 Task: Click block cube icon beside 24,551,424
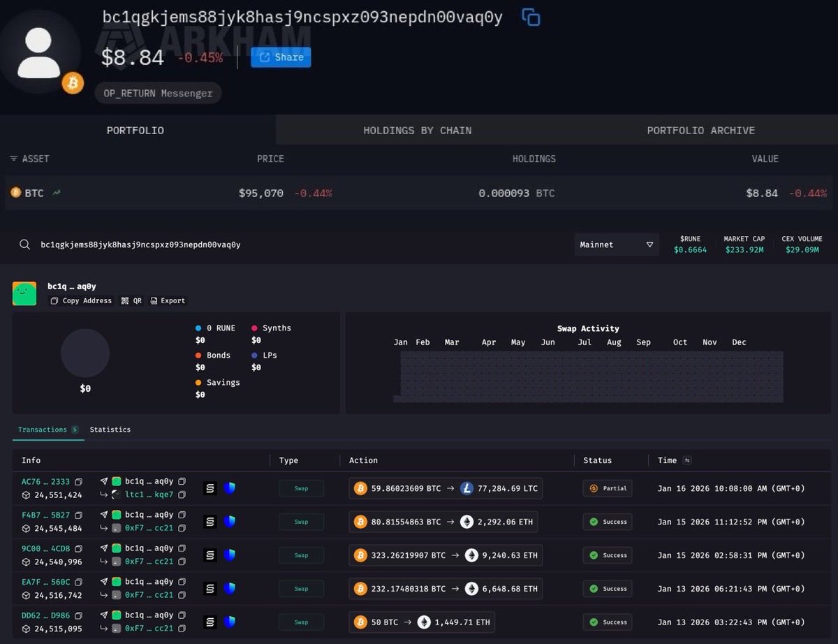tap(26, 495)
